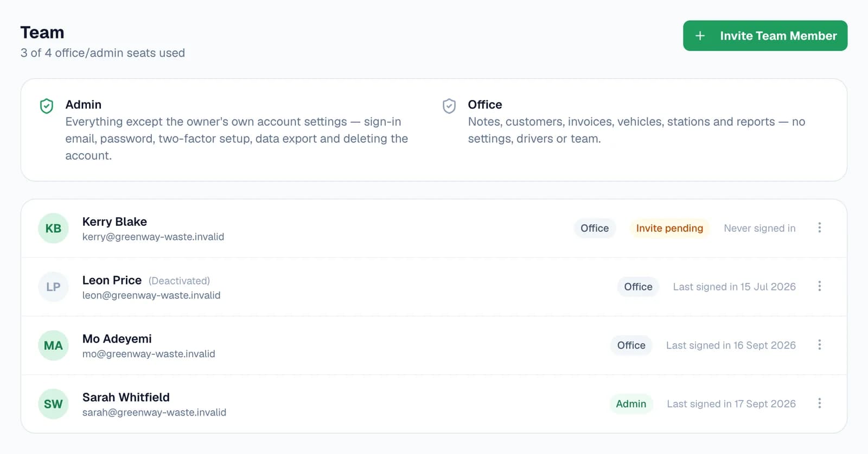The image size is (868, 454).
Task: Open the three-dot menu for Kerry Blake
Action: pos(819,228)
